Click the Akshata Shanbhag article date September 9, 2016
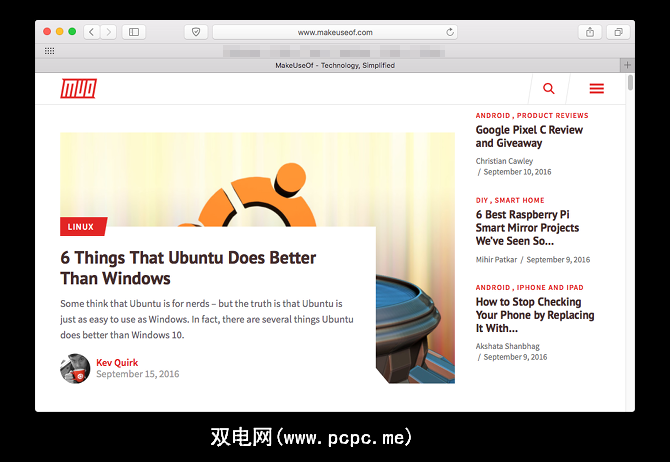 [x=515, y=357]
